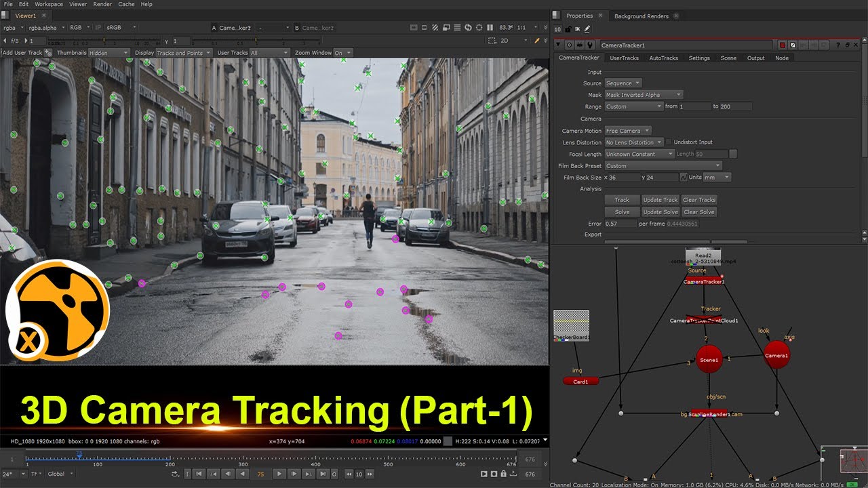This screenshot has height=488, width=868.
Task: Open the Render menu
Action: click(x=102, y=4)
